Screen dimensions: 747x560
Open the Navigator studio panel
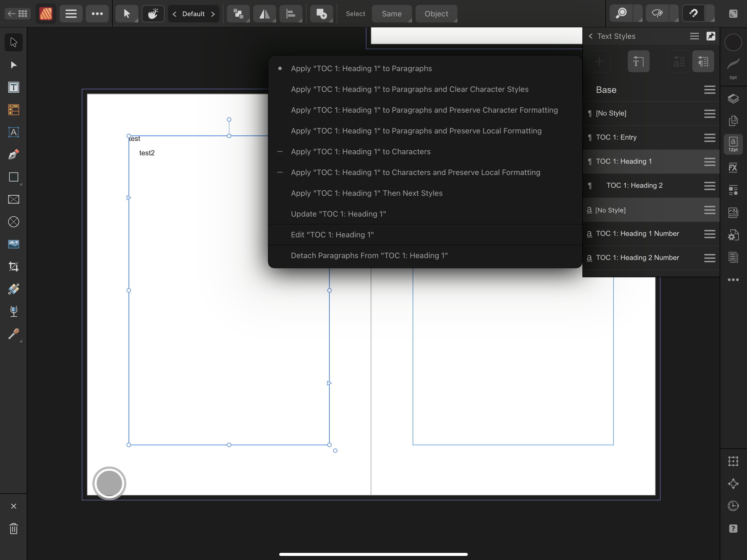[x=733, y=484]
